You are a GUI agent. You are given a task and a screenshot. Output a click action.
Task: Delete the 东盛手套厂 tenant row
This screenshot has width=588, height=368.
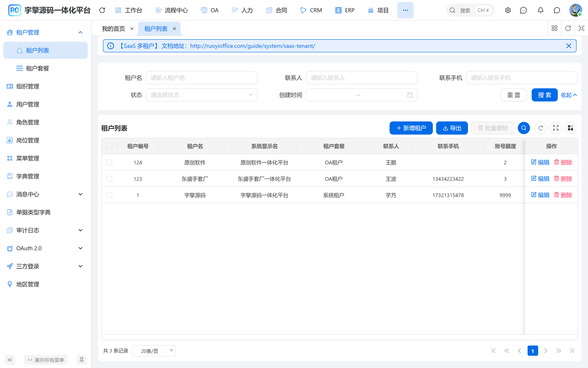(x=563, y=179)
